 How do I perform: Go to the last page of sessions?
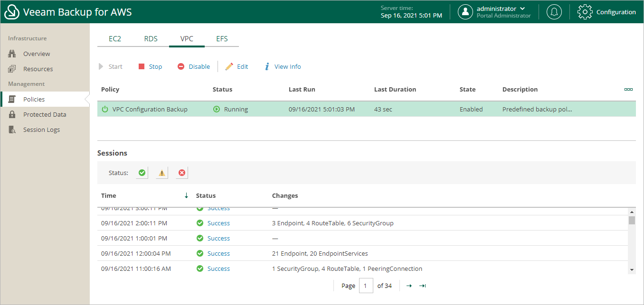[x=422, y=286]
